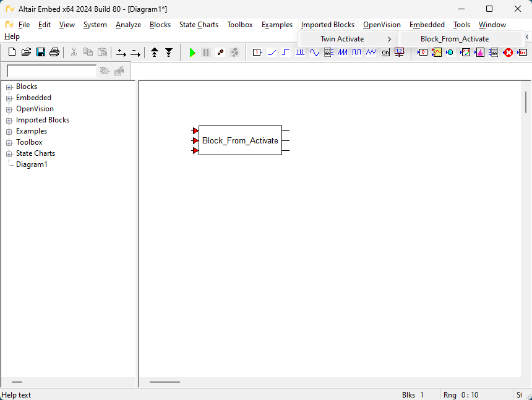Click the Print icon in the toolbar
The image size is (532, 400).
coord(54,53)
